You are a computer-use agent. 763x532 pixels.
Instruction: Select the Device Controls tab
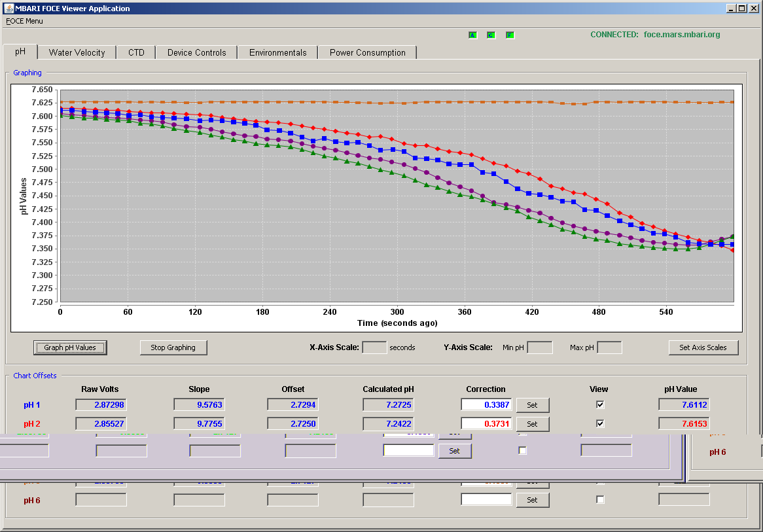click(x=196, y=52)
